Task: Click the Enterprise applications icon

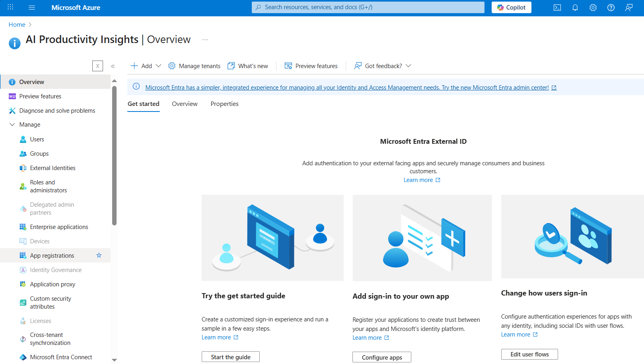Action: point(23,227)
